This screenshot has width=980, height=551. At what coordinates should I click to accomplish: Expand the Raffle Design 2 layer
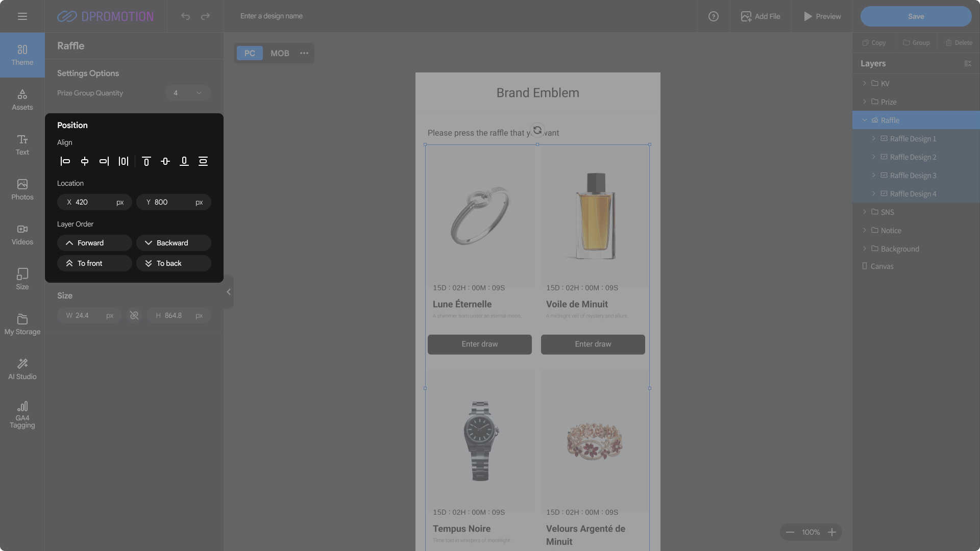pyautogui.click(x=874, y=157)
